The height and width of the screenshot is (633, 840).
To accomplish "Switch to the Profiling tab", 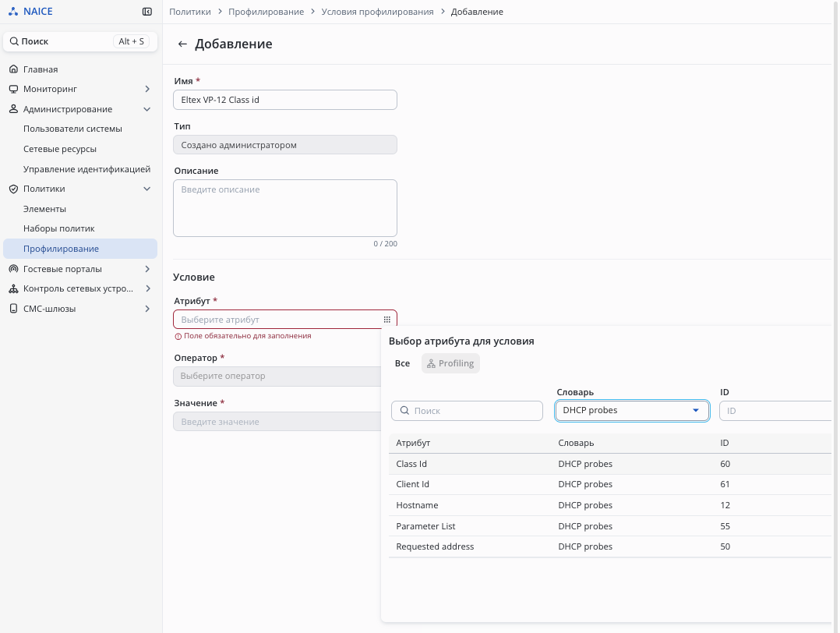I will [450, 363].
